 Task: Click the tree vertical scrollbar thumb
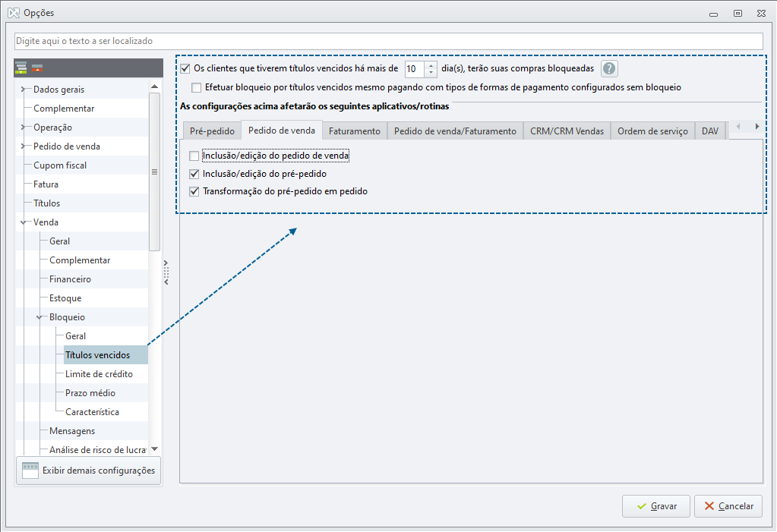pyautogui.click(x=155, y=172)
